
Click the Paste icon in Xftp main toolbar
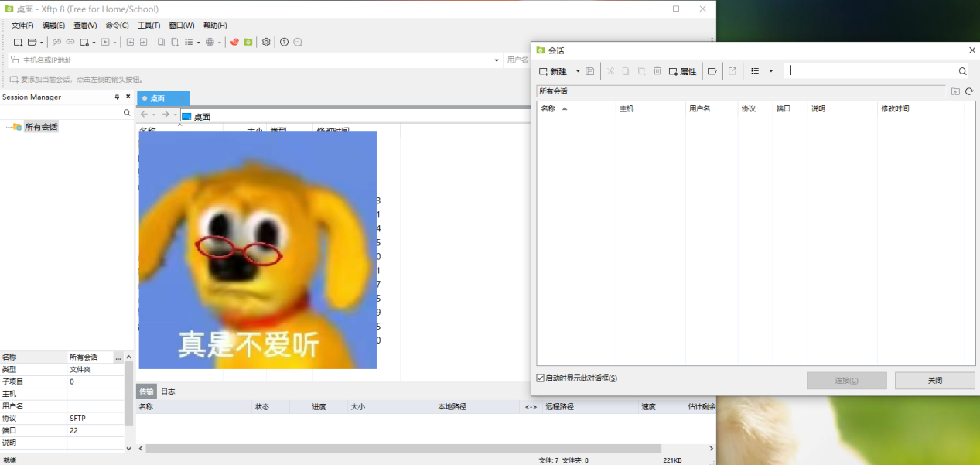click(x=175, y=42)
